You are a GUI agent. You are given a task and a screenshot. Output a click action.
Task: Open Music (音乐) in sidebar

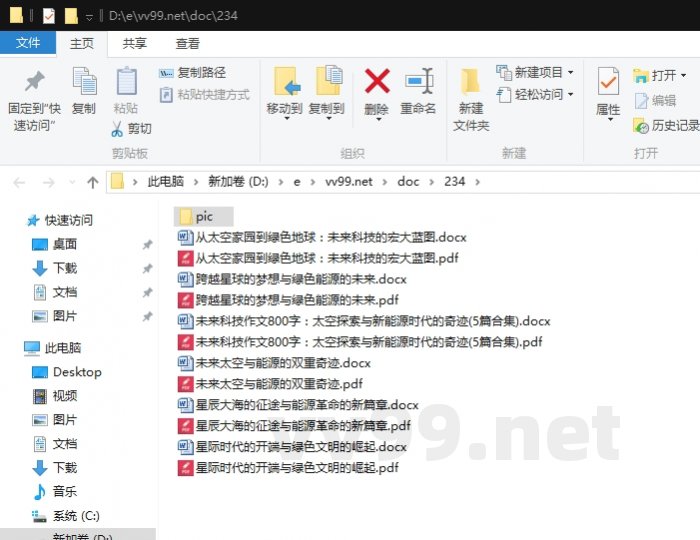[54, 491]
